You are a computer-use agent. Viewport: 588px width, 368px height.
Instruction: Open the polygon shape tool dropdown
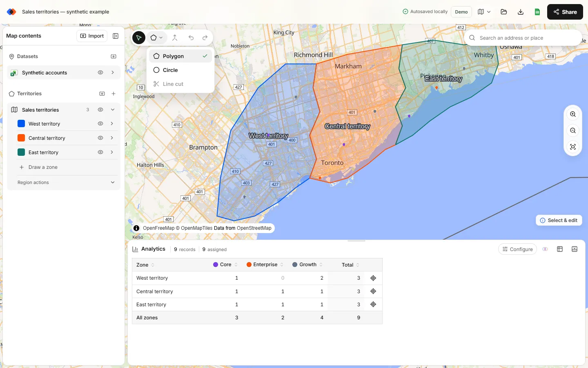(156, 38)
